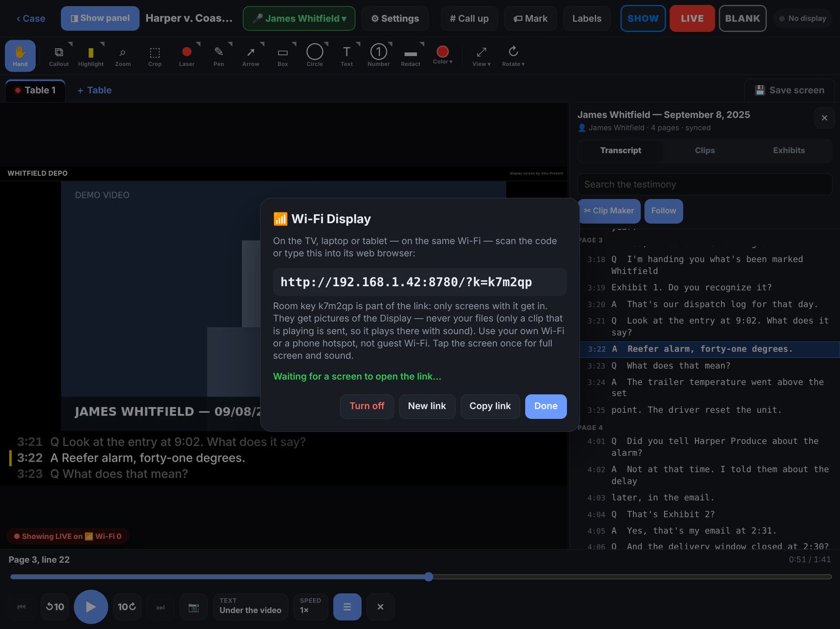Pick the Circle tool
This screenshot has width=840, height=629.
tap(315, 56)
